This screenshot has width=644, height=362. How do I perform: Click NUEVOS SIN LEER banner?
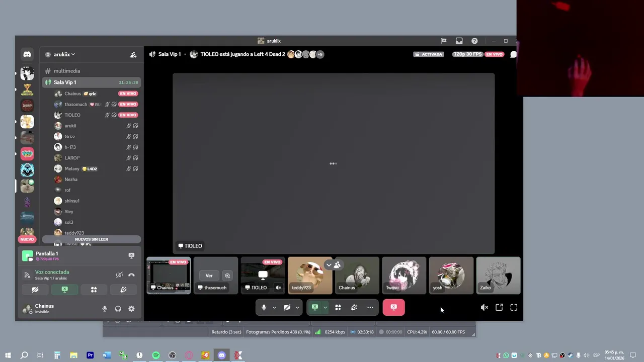(x=92, y=239)
